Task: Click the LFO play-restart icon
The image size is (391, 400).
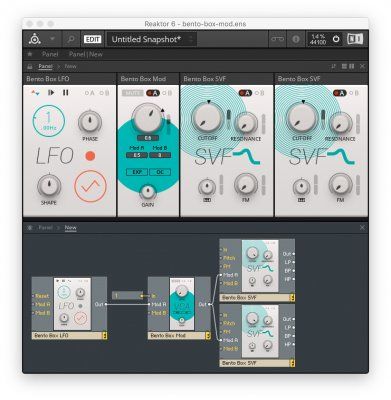Action: pos(51,93)
